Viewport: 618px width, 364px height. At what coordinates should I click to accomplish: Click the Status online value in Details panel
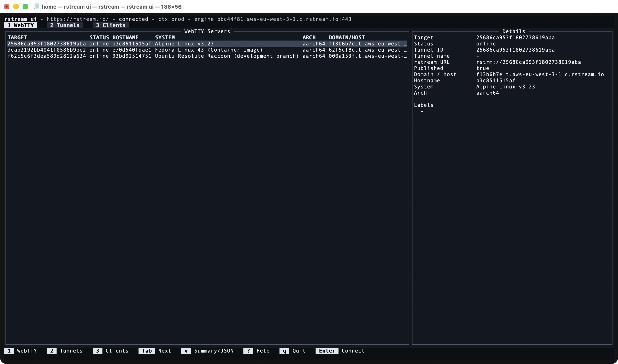coord(486,43)
